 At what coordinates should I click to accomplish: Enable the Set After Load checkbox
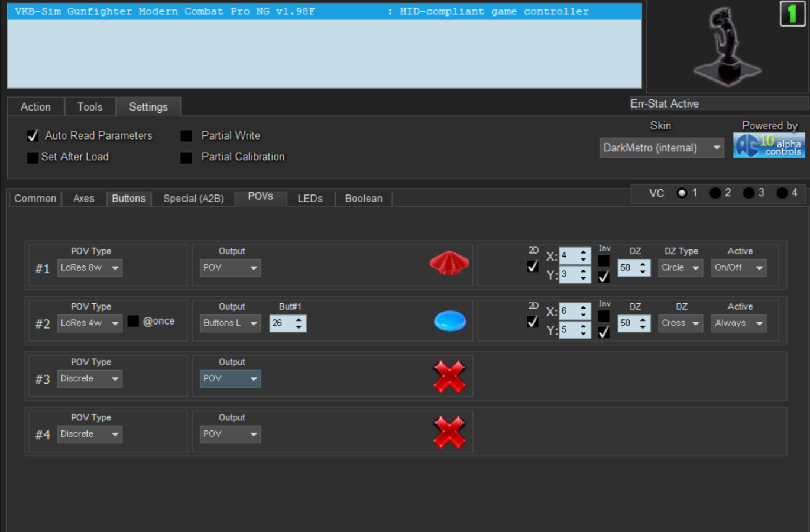coord(33,157)
